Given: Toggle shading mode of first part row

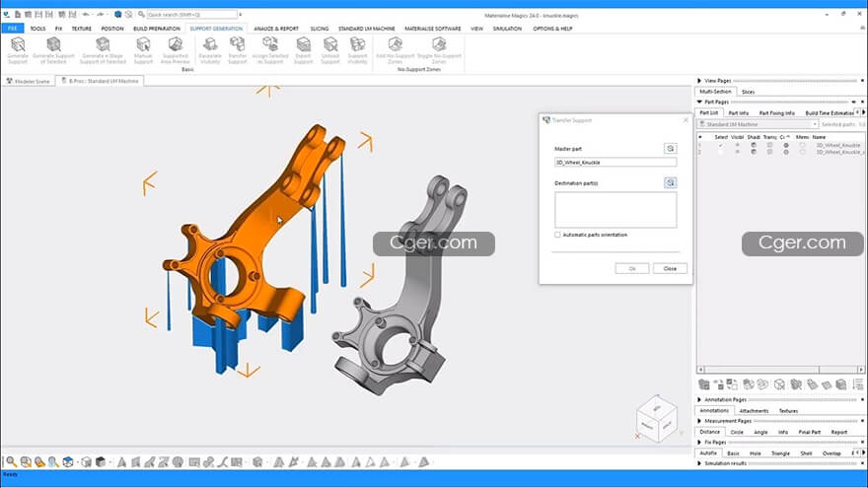Looking at the screenshot, I should [754, 145].
